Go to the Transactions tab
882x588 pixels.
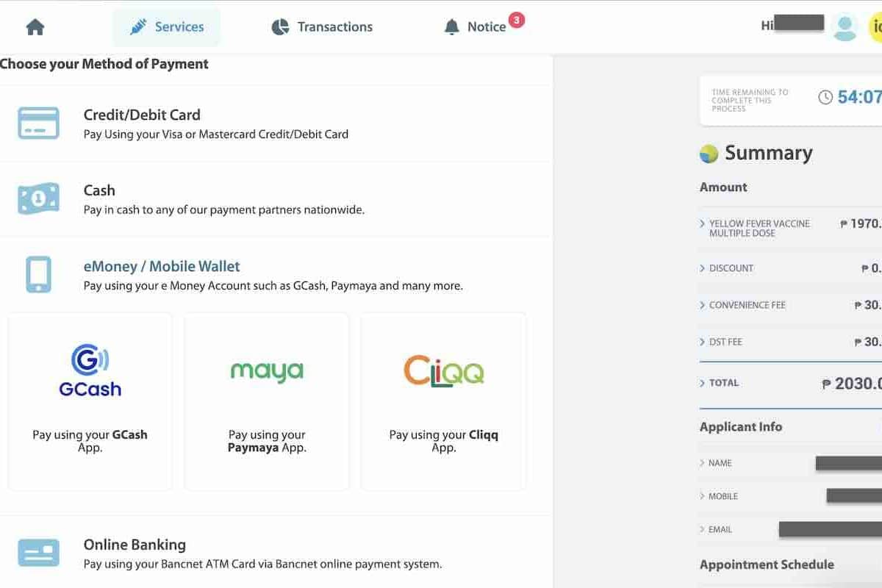point(322,27)
